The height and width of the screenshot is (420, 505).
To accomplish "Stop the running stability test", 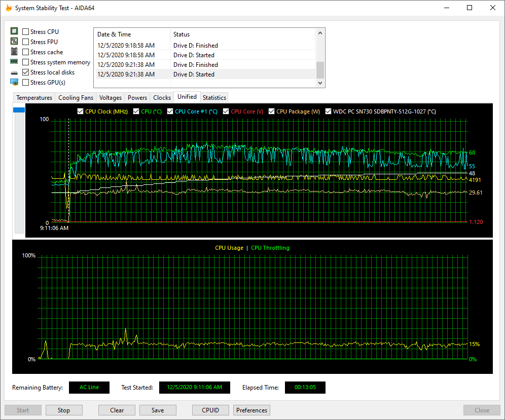I will coord(64,410).
